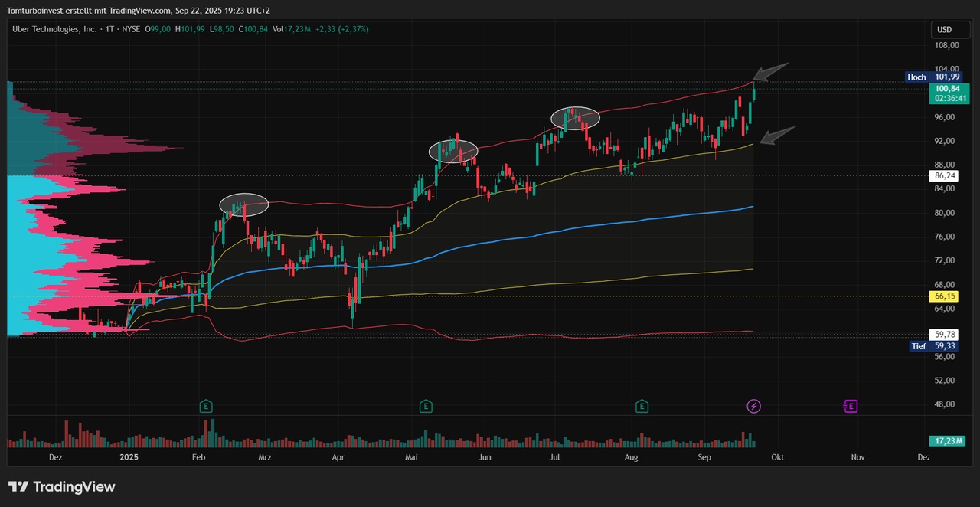Click the TradingView logo at bottom left

[x=61, y=487]
